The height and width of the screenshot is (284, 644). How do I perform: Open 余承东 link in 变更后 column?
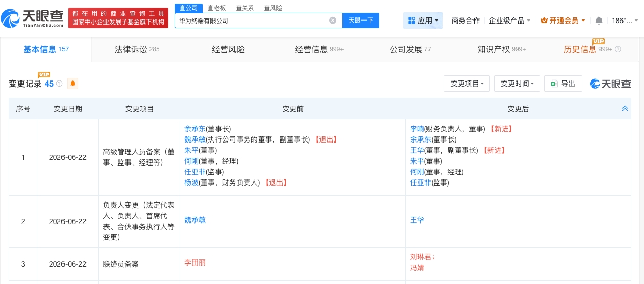421,139
